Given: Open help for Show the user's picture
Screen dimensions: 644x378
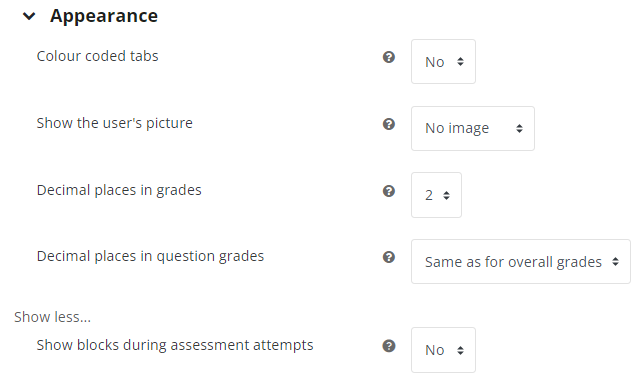Looking at the screenshot, I should (x=389, y=124).
